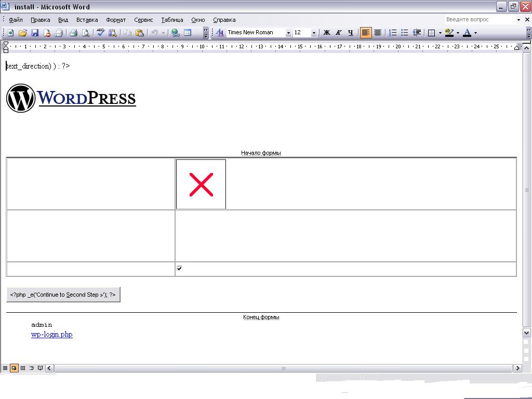
Task: Toggle italic formatting (К)
Action: click(338, 33)
